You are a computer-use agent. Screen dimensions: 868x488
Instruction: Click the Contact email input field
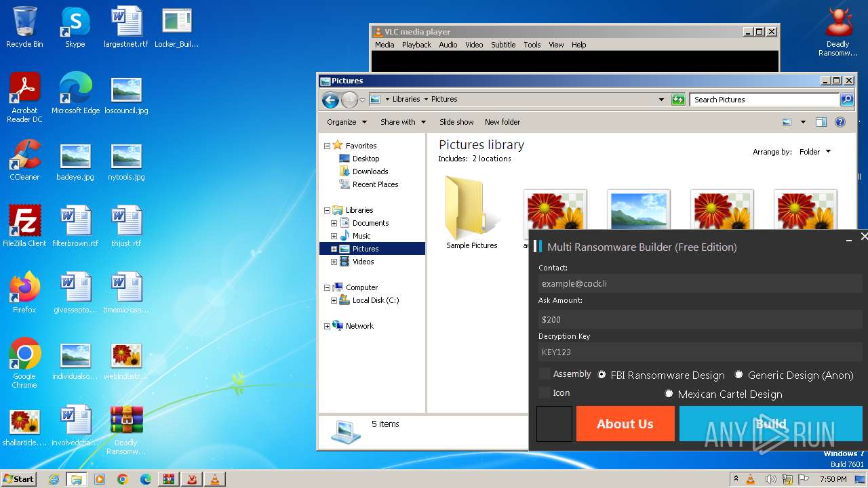[x=701, y=283]
